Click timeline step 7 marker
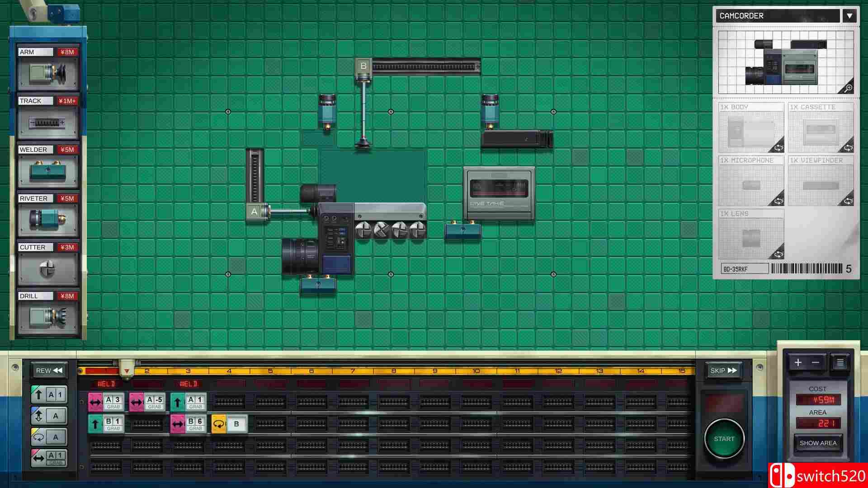The height and width of the screenshot is (488, 868). pos(353,371)
